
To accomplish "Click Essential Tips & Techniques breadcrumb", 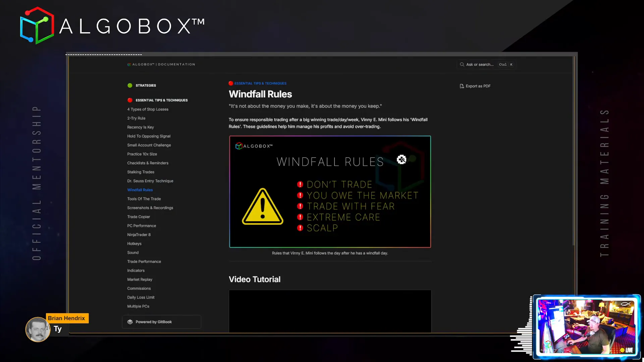I will point(260,83).
